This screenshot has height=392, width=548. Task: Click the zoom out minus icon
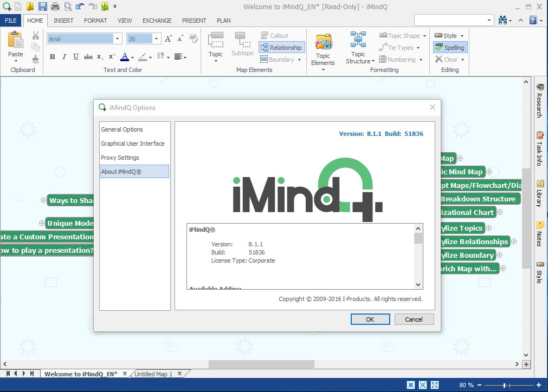click(480, 384)
